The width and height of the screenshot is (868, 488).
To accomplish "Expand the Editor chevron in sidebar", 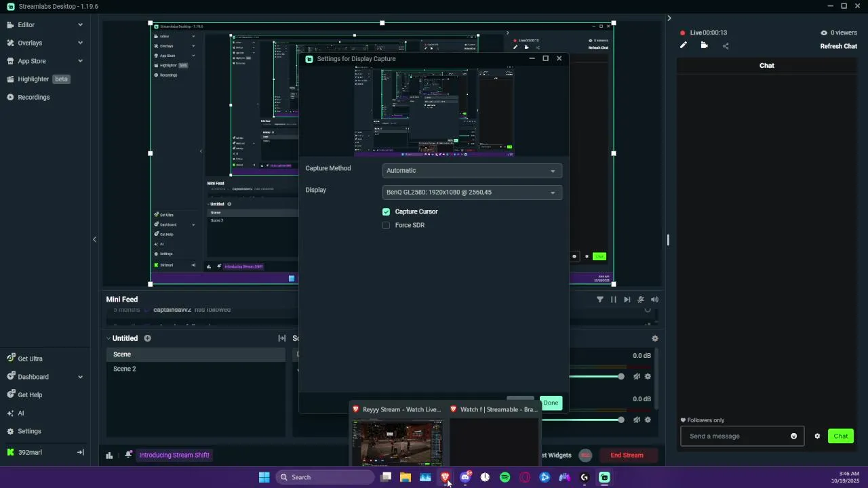I will (80, 24).
